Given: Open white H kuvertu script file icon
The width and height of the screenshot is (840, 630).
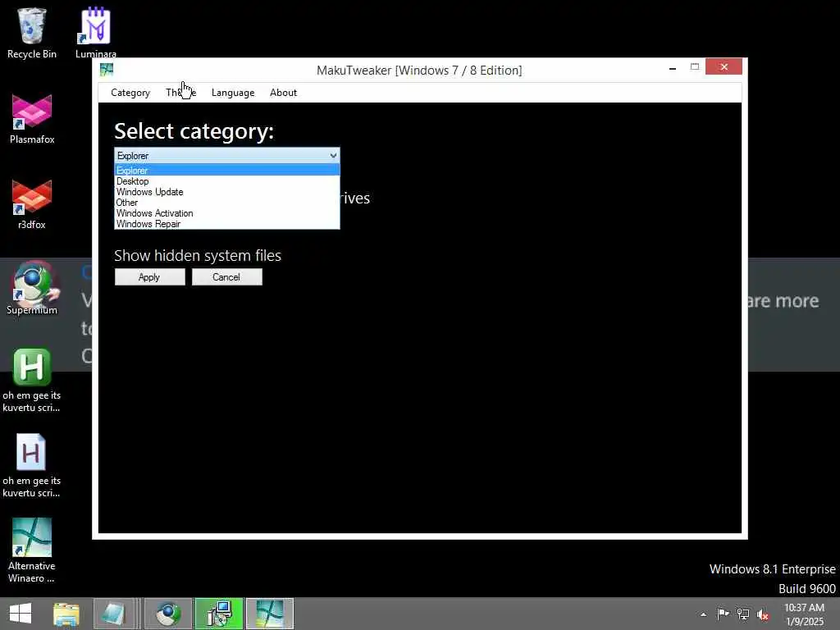Looking at the screenshot, I should point(32,466).
